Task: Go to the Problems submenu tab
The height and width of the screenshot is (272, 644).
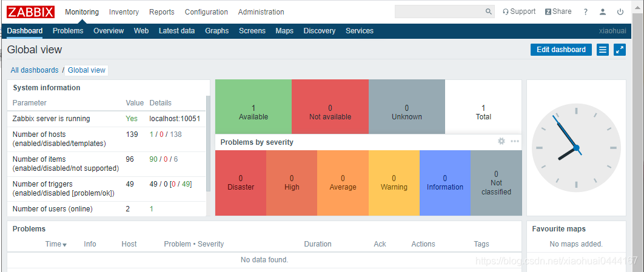Action: tap(68, 31)
